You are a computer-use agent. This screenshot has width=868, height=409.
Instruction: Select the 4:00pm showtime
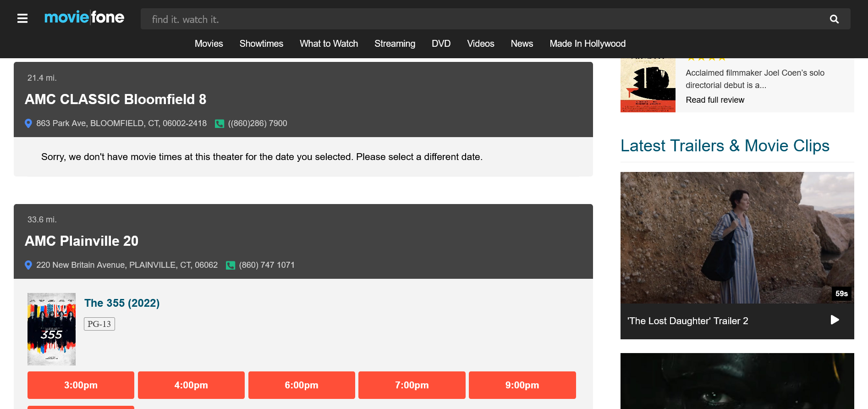[x=191, y=385]
